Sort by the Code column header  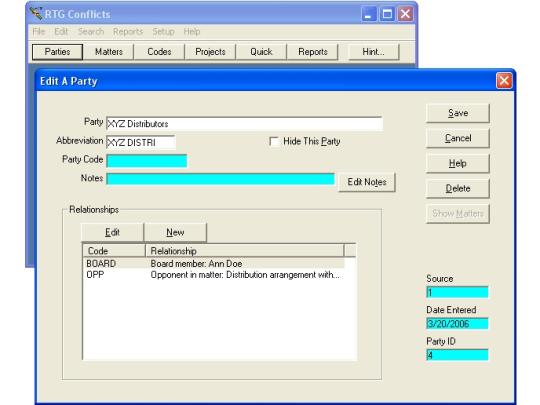[114, 251]
